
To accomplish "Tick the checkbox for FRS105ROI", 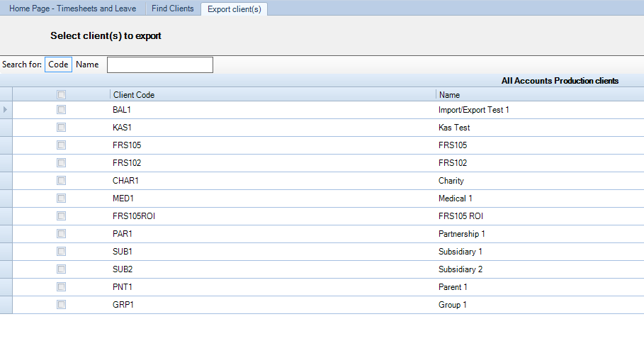I will coord(61,216).
